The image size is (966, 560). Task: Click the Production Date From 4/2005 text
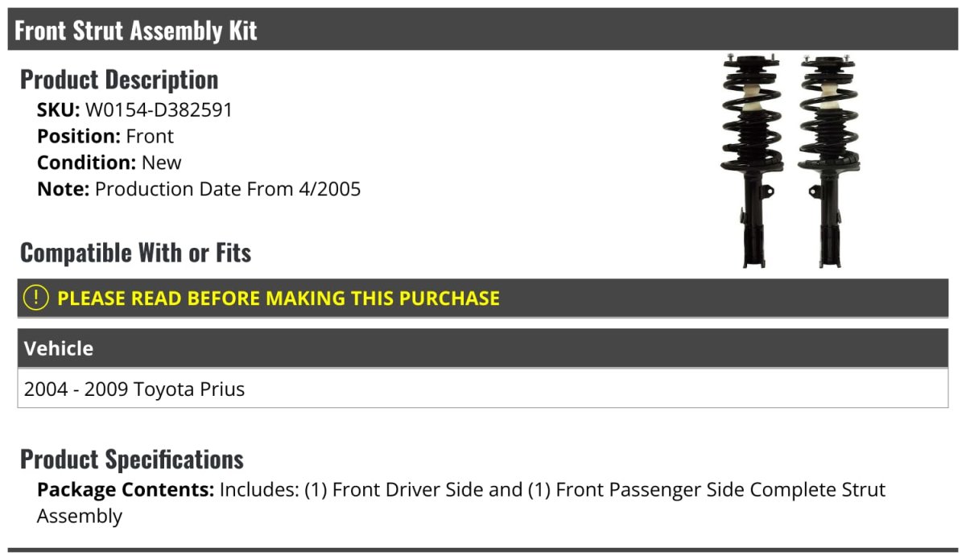pos(228,189)
